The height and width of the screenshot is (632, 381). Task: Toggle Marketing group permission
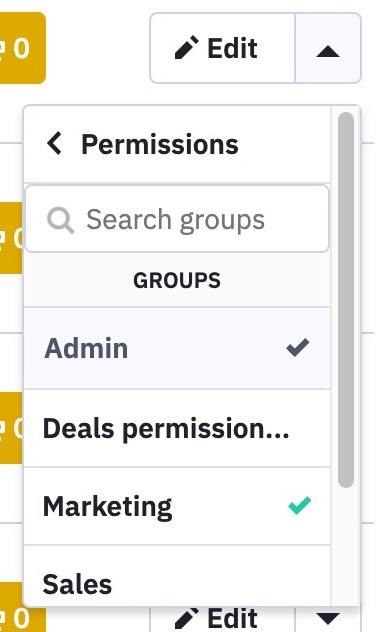pos(177,506)
